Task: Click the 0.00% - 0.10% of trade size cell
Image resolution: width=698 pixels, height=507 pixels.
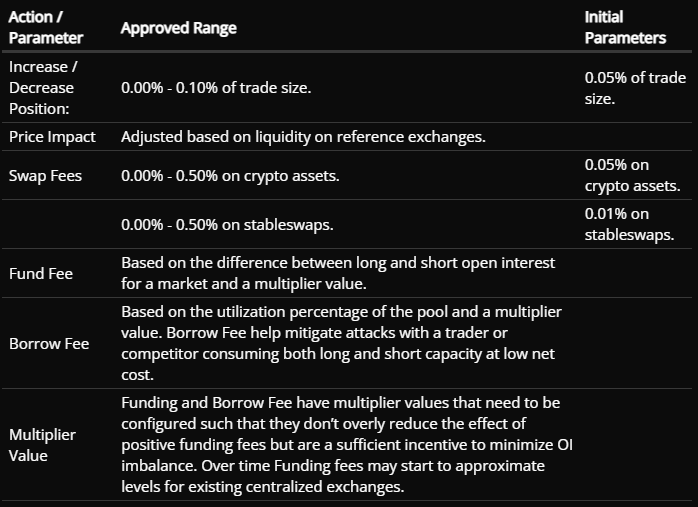Action: (x=216, y=88)
